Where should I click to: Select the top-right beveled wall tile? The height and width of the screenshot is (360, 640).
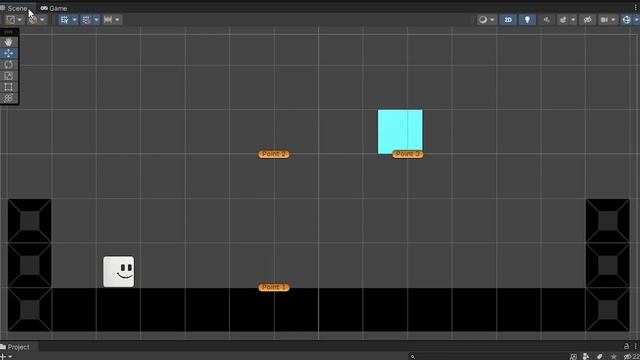pyautogui.click(x=608, y=221)
